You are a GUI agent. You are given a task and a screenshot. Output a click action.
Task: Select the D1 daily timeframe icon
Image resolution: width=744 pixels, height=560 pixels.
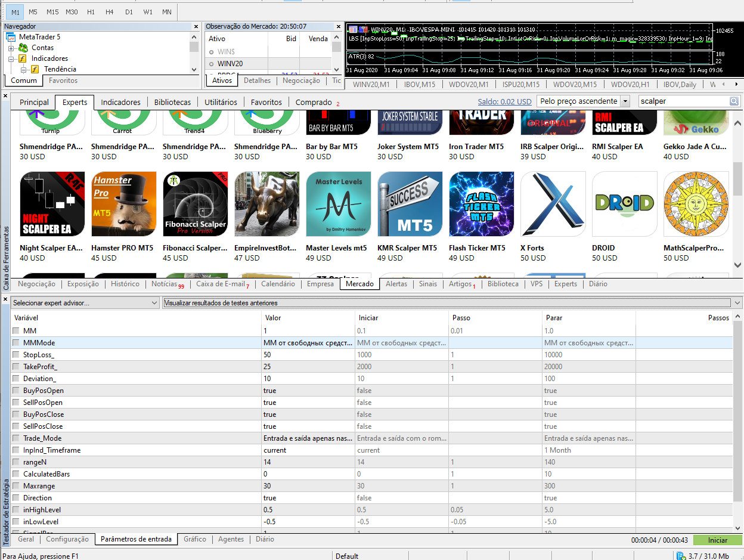[x=129, y=11]
